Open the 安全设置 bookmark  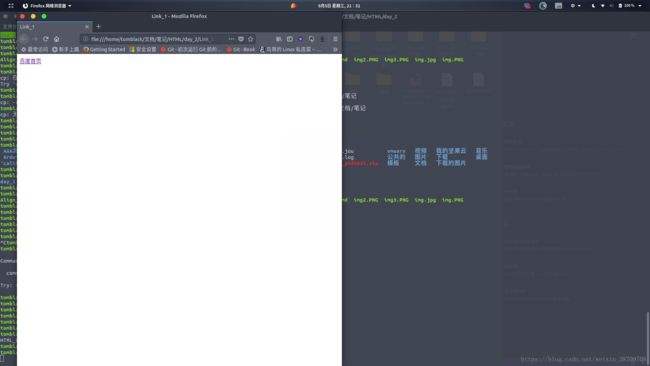(x=143, y=49)
